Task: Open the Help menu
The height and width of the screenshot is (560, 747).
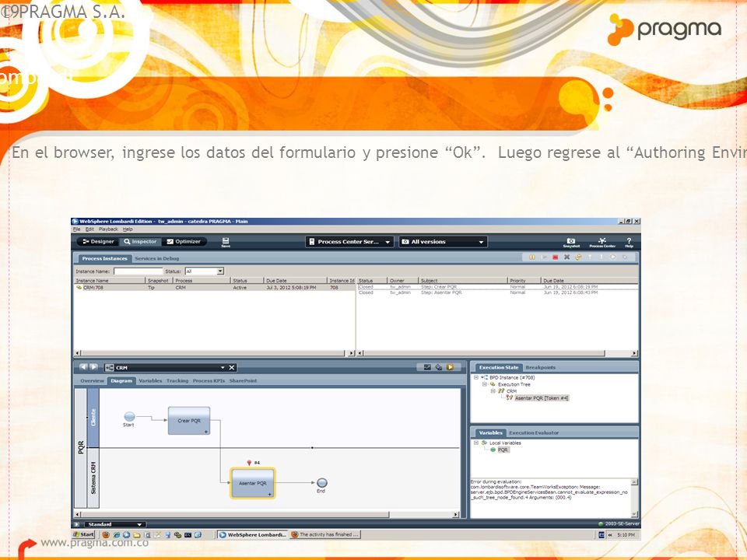Action: (128, 229)
